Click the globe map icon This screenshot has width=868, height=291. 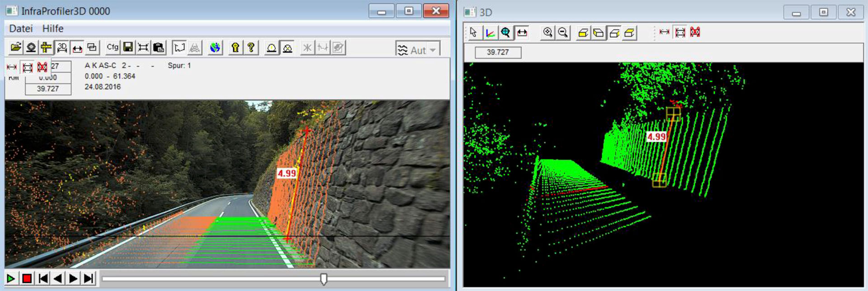[215, 48]
